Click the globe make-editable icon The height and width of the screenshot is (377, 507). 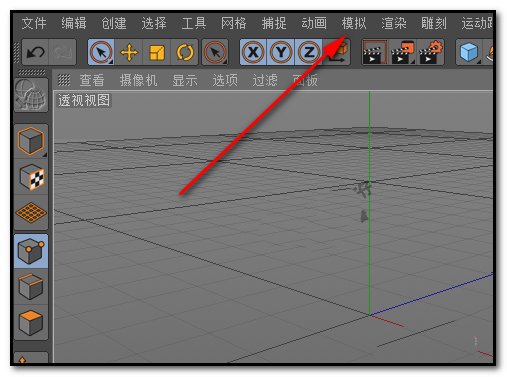point(31,95)
